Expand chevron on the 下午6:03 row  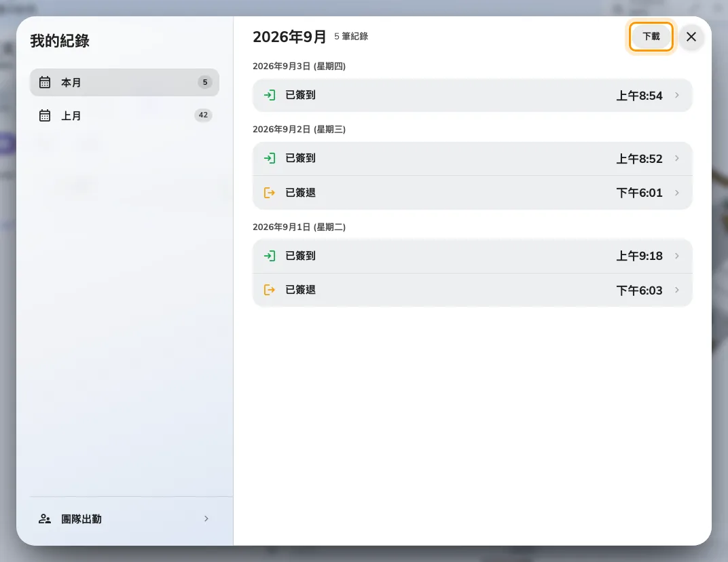[x=677, y=290]
